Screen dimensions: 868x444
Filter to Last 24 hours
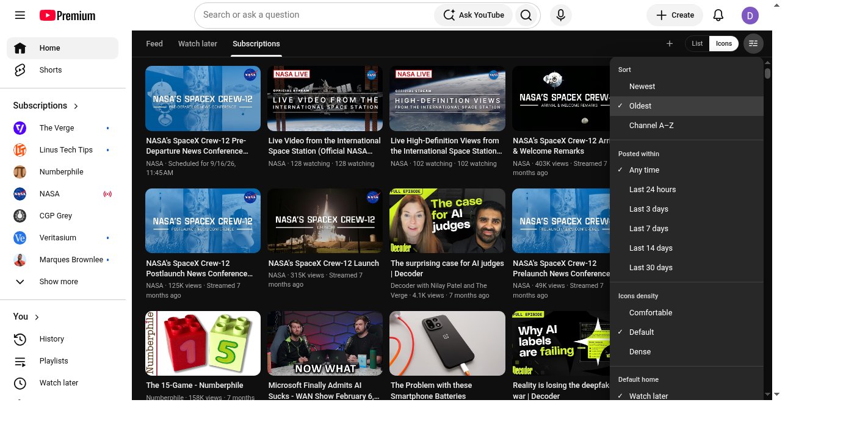687,190
